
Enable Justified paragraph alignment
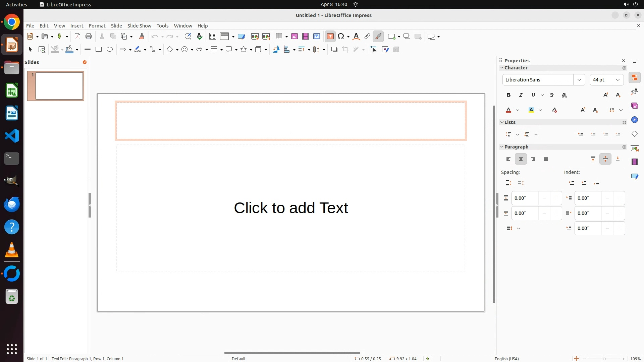click(x=546, y=159)
